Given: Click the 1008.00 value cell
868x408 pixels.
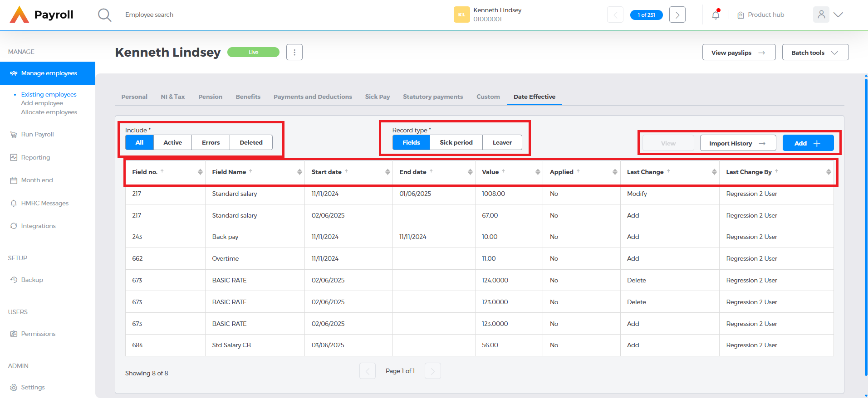Looking at the screenshot, I should [509, 194].
